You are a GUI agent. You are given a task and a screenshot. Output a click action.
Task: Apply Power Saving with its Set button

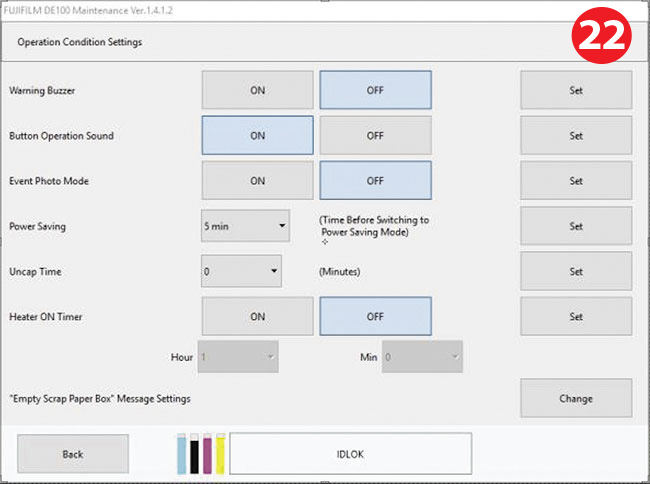pyautogui.click(x=575, y=226)
